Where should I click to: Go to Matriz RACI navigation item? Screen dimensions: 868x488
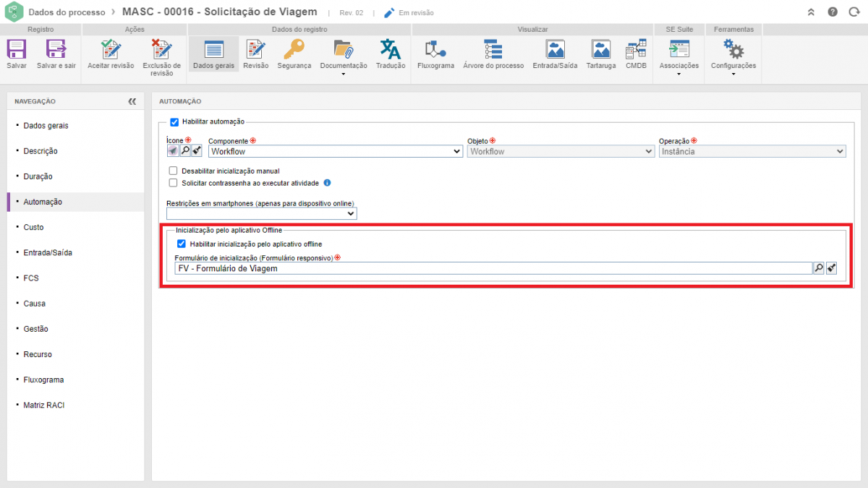(x=43, y=405)
